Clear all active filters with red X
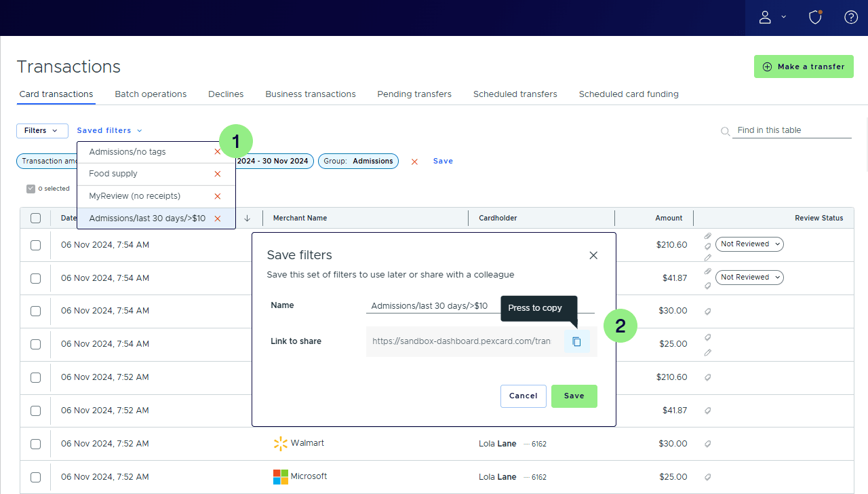Image resolution: width=868 pixels, height=494 pixels. click(415, 161)
